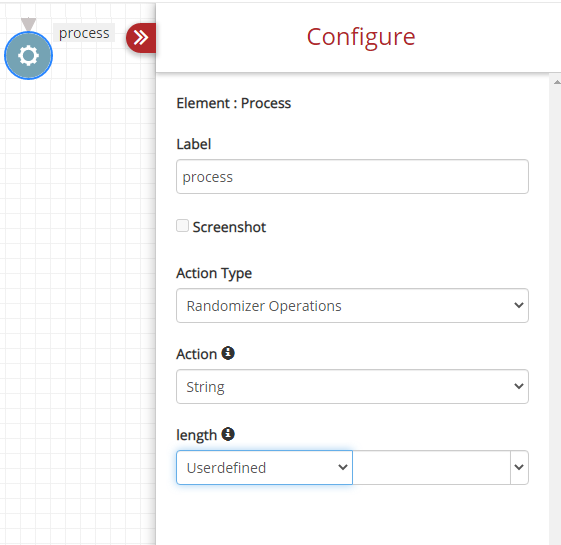Click the empty length value input field
This screenshot has height=545, width=561.
point(431,467)
